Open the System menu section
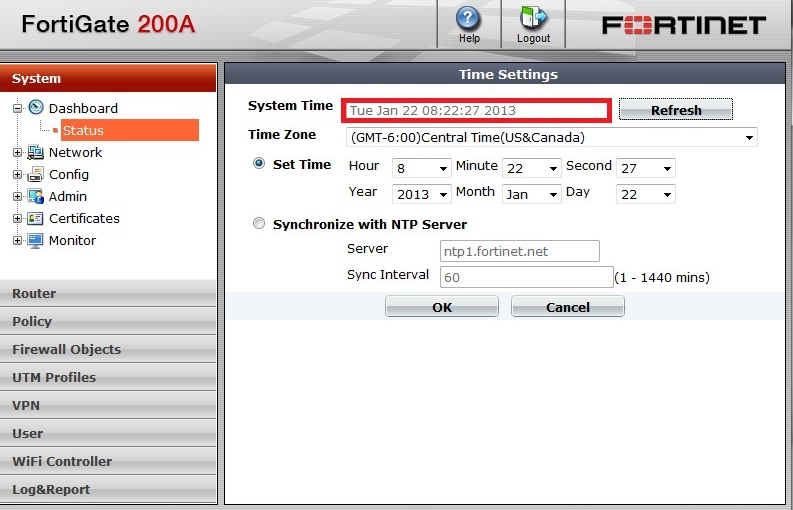Image resolution: width=793 pixels, height=510 pixels. (108, 78)
